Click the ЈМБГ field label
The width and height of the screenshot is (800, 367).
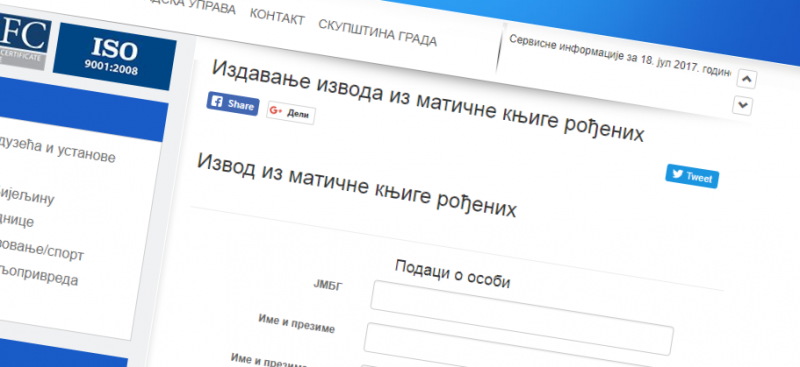(x=328, y=285)
